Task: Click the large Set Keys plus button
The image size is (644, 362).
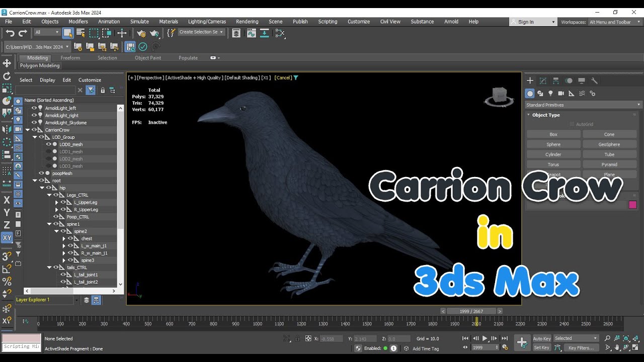Action: [522, 343]
